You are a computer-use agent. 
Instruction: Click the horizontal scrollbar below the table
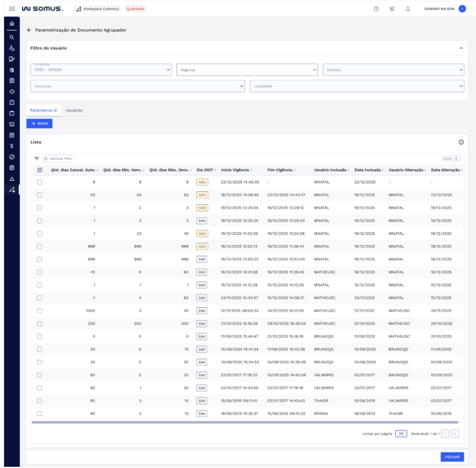pyautogui.click(x=246, y=422)
